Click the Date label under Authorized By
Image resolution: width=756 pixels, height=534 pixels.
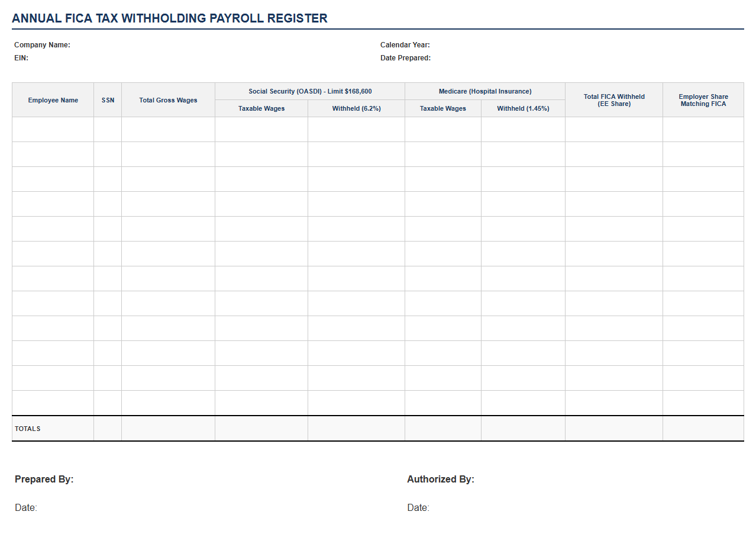[418, 508]
